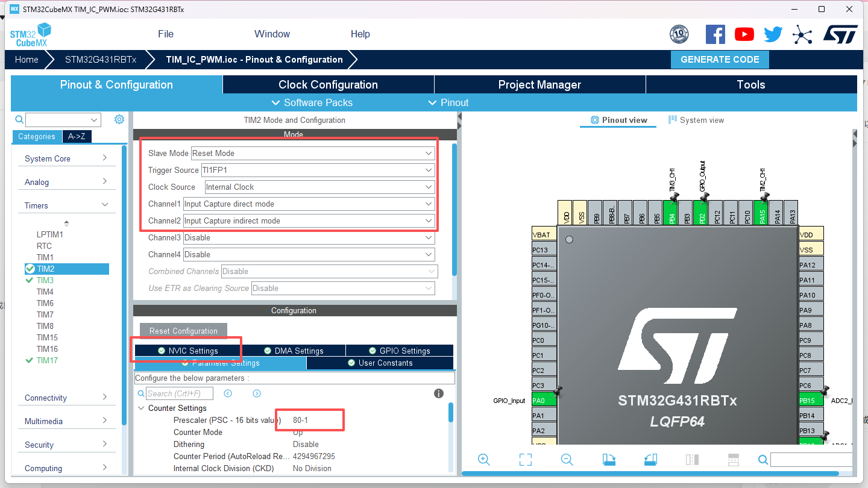Switch to A->Z peripheral list
This screenshot has width=868, height=488.
pyautogui.click(x=77, y=137)
